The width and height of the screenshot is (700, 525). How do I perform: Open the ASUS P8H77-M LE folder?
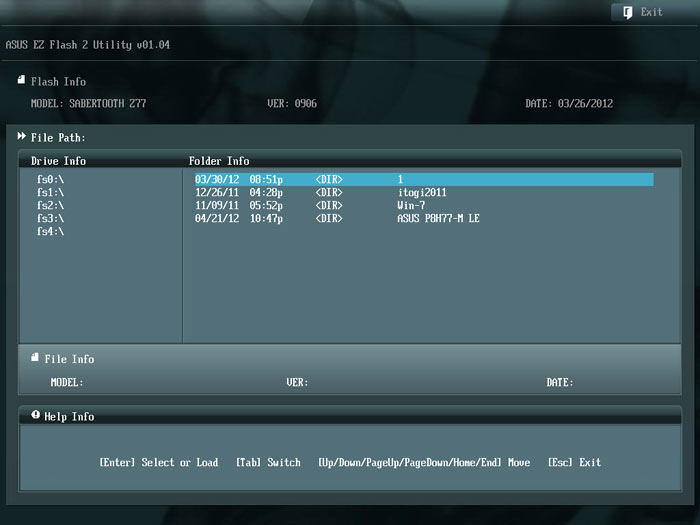point(438,218)
